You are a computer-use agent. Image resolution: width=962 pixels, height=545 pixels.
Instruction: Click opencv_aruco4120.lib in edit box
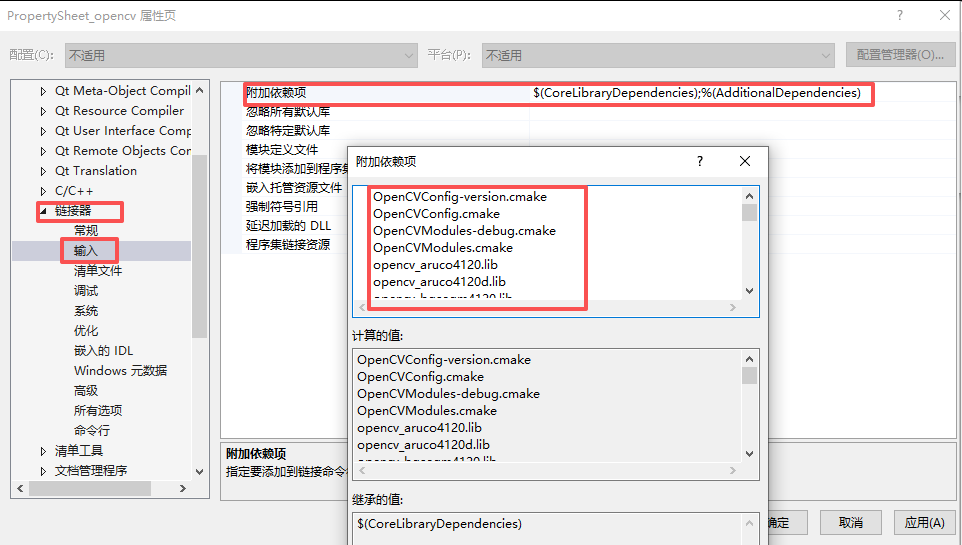click(435, 265)
